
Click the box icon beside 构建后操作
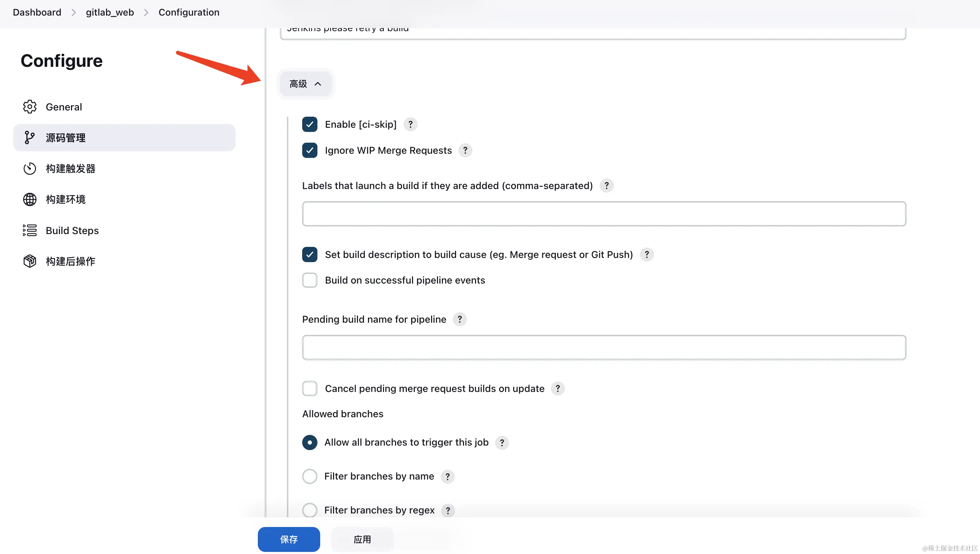30,261
